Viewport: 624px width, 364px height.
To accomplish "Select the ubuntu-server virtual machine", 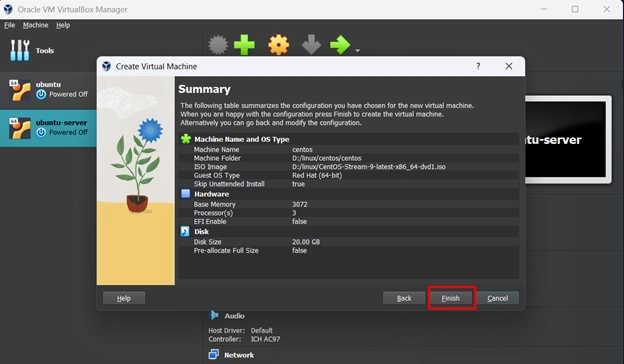I will [48, 128].
